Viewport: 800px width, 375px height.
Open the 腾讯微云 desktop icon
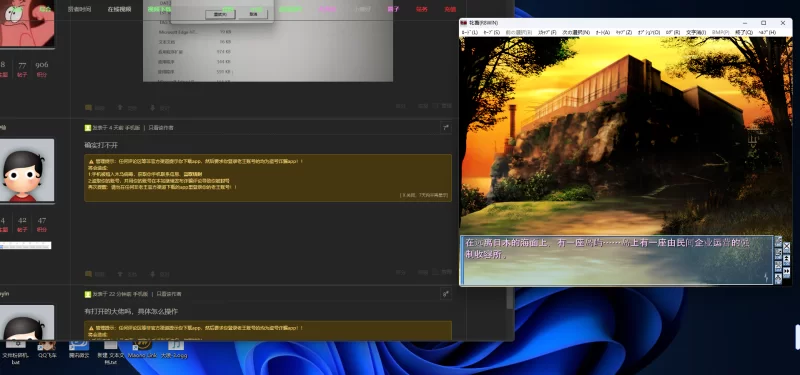pyautogui.click(x=79, y=349)
